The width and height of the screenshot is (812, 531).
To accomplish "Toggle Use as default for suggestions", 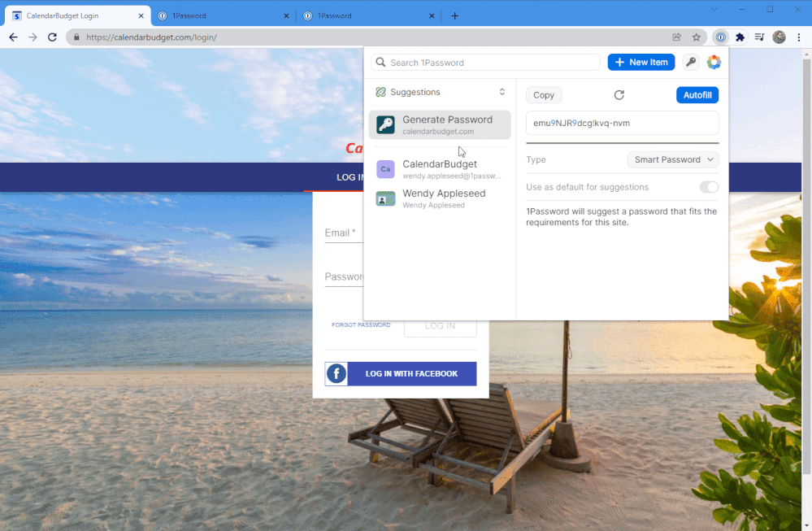I will tap(709, 187).
